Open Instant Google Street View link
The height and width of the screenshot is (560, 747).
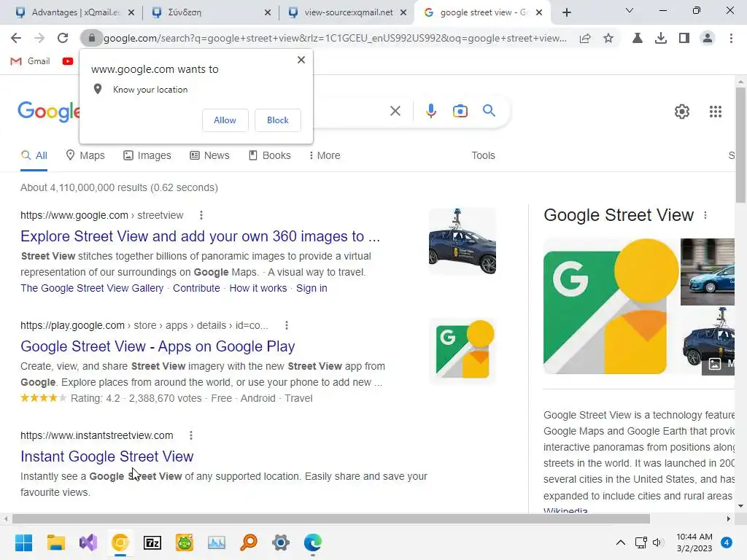pos(107,456)
